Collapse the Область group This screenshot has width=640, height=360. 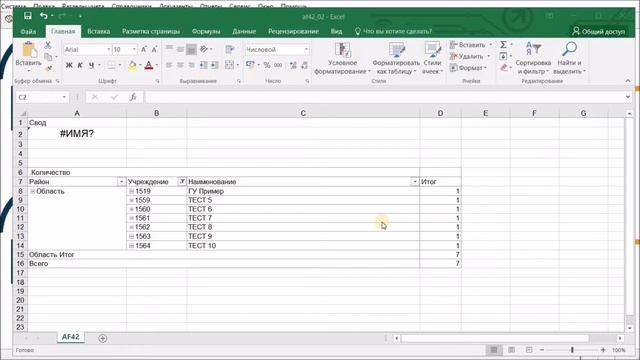(32, 191)
